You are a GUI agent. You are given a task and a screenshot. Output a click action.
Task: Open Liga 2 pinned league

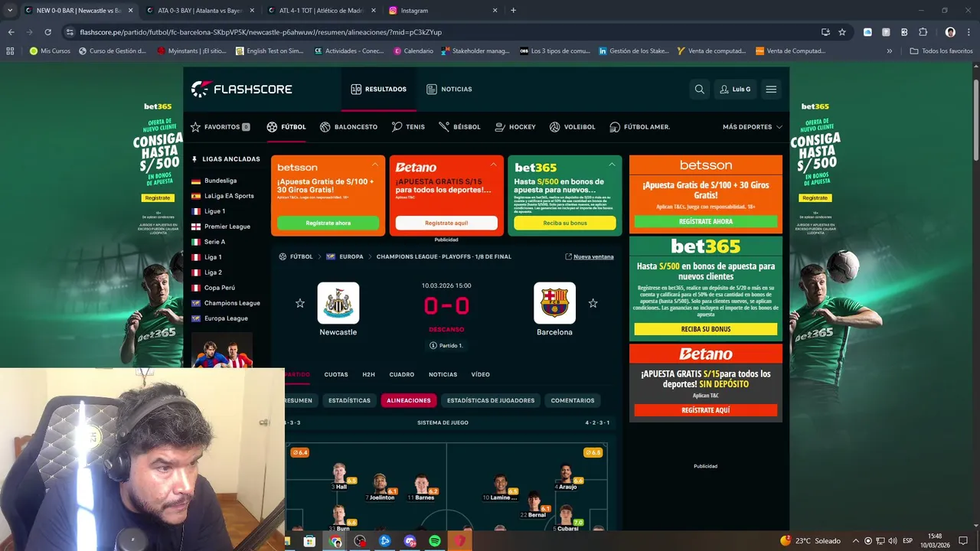pyautogui.click(x=213, y=272)
